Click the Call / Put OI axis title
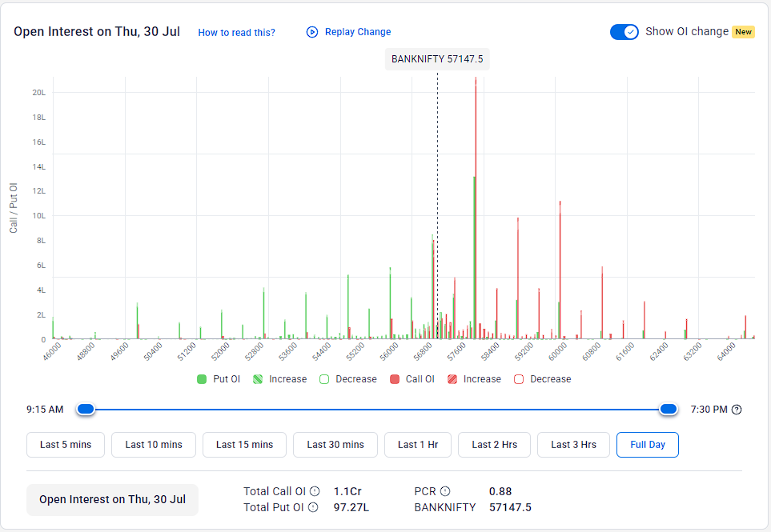The width and height of the screenshot is (771, 532). coord(14,208)
